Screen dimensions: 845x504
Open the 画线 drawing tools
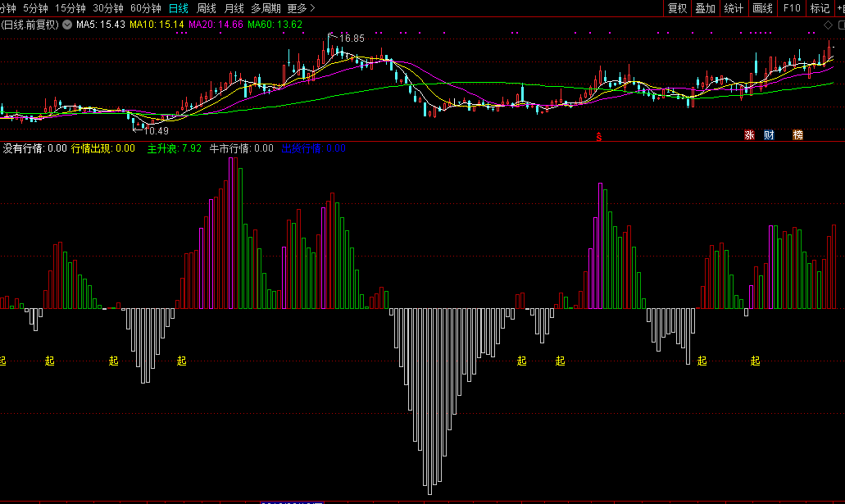pyautogui.click(x=762, y=8)
